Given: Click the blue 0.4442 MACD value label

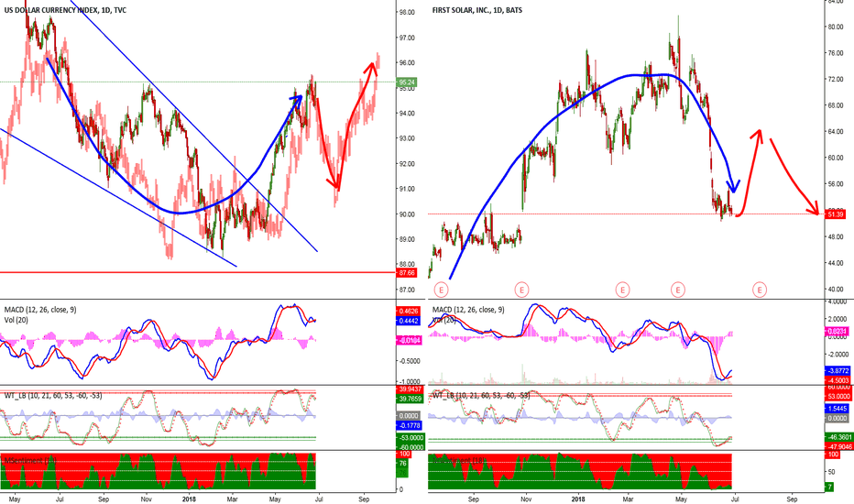Looking at the screenshot, I should pyautogui.click(x=409, y=321).
